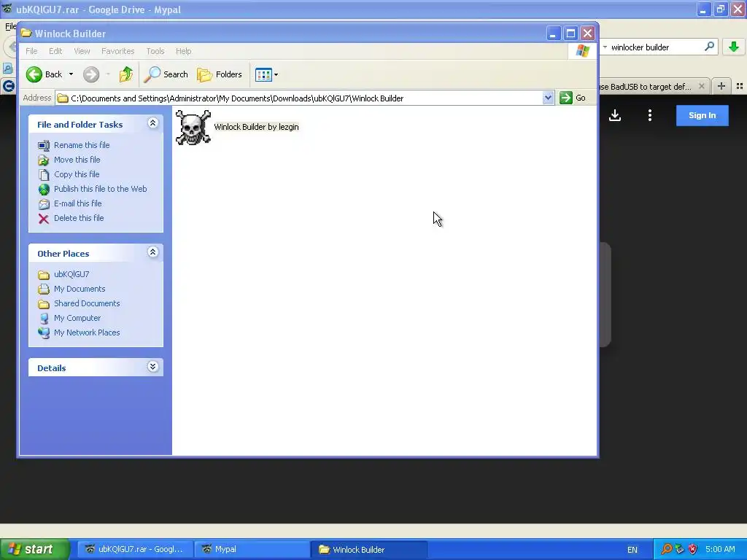Click Publish this file to the Web

pyautogui.click(x=101, y=189)
